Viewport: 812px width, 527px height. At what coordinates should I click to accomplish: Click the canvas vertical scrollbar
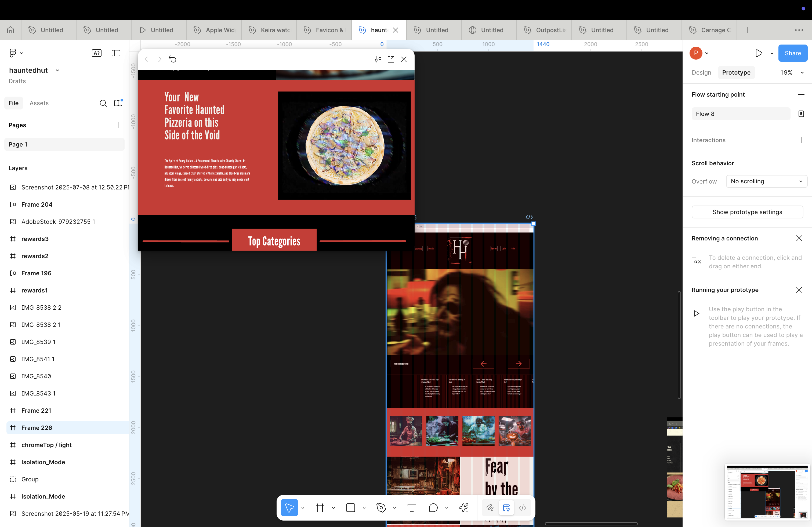(x=679, y=344)
